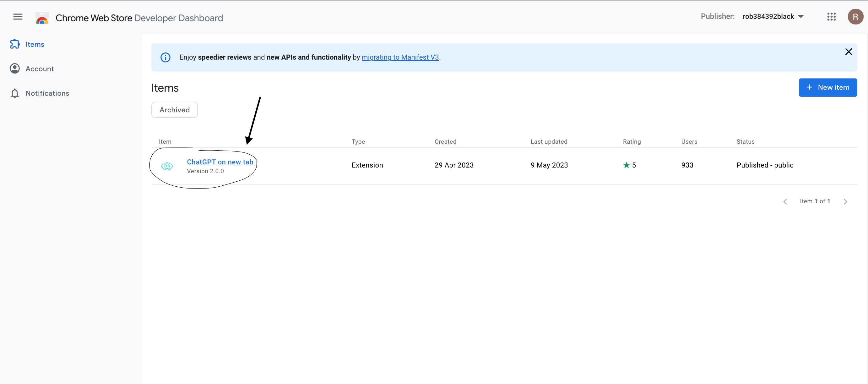The width and height of the screenshot is (868, 384).
Task: Go to next items page
Action: click(x=845, y=202)
